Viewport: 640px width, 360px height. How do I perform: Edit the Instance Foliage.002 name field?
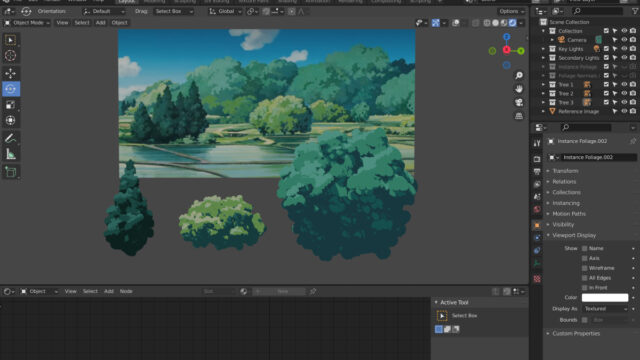(x=598, y=157)
